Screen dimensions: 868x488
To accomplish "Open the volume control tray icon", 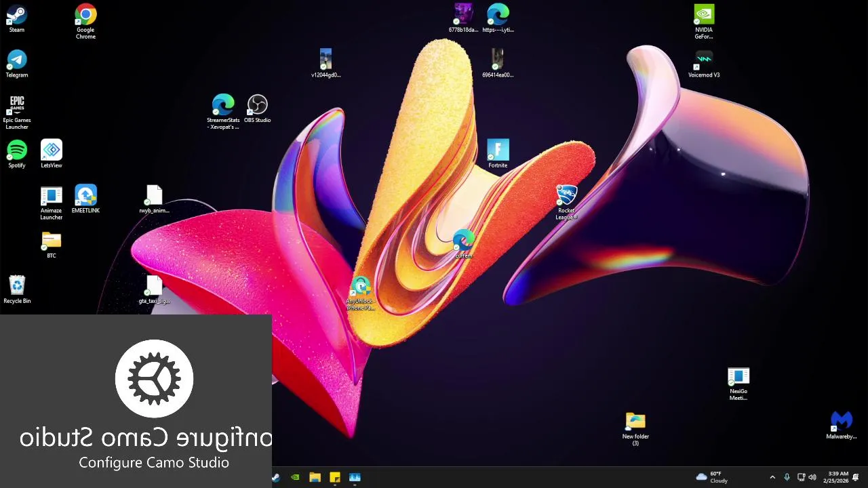I will 812,477.
